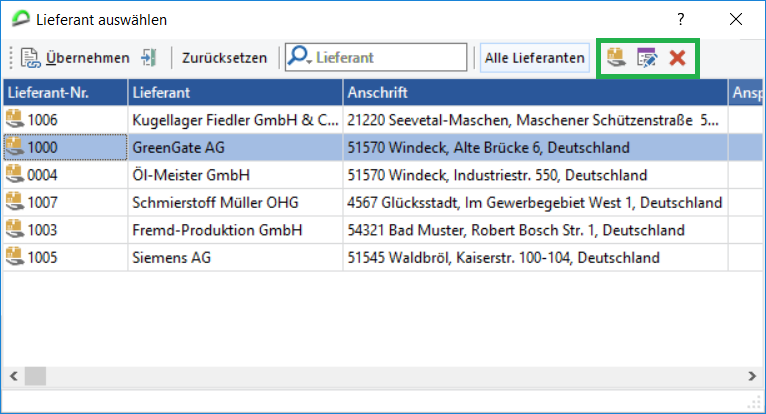Image resolution: width=766 pixels, height=414 pixels.
Task: Click supplier number 0004
Action: click(x=43, y=174)
